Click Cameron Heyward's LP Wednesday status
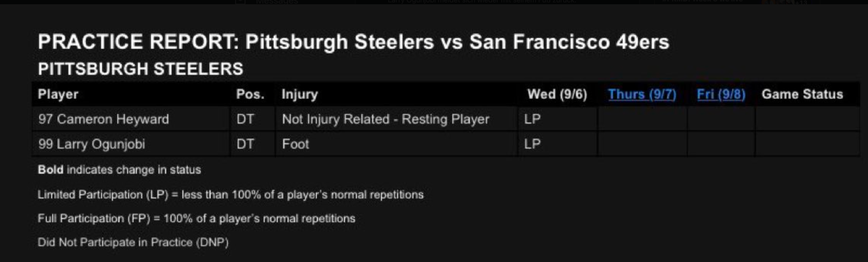The height and width of the screenshot is (262, 868). point(532,119)
